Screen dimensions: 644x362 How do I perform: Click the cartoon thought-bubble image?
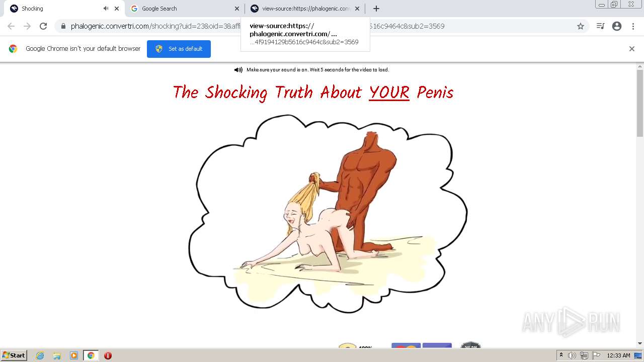click(x=328, y=214)
